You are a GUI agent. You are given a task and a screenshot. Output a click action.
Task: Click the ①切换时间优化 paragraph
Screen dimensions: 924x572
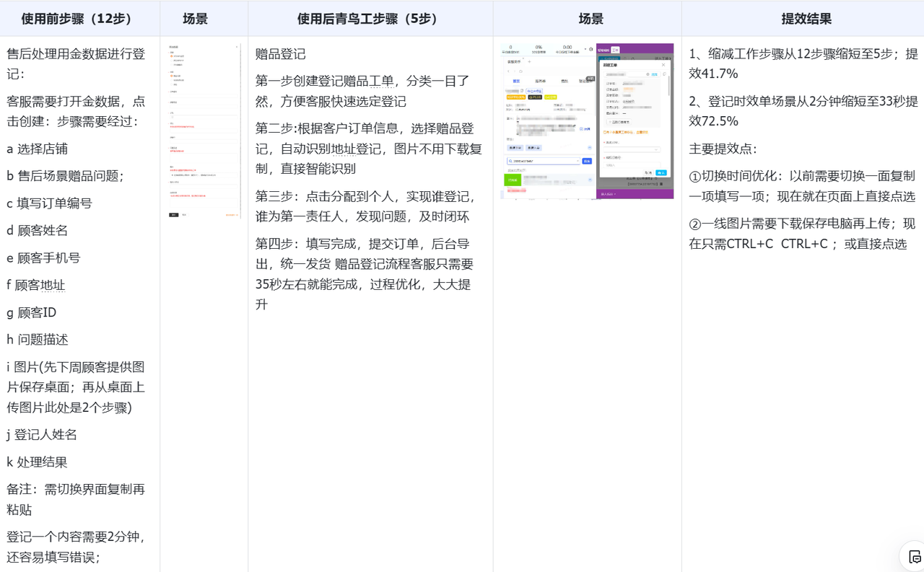pos(802,186)
